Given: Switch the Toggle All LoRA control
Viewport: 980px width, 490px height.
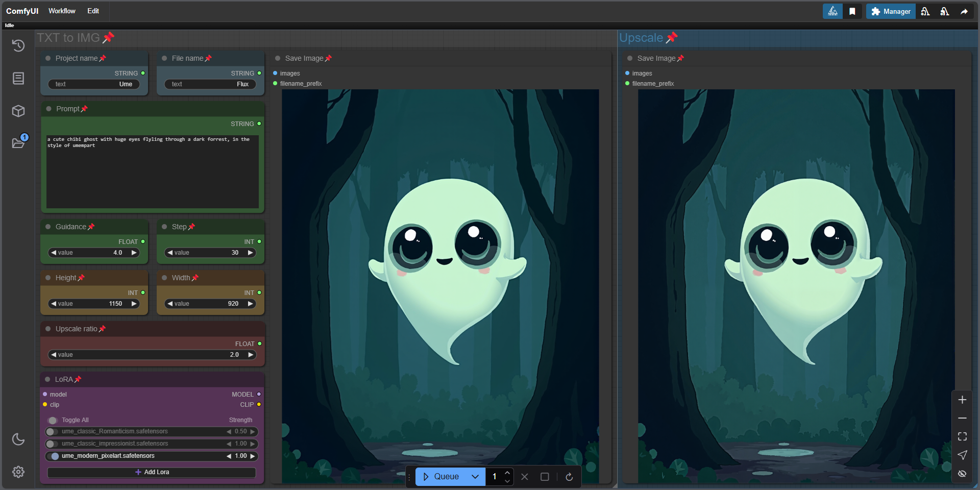Looking at the screenshot, I should [53, 421].
